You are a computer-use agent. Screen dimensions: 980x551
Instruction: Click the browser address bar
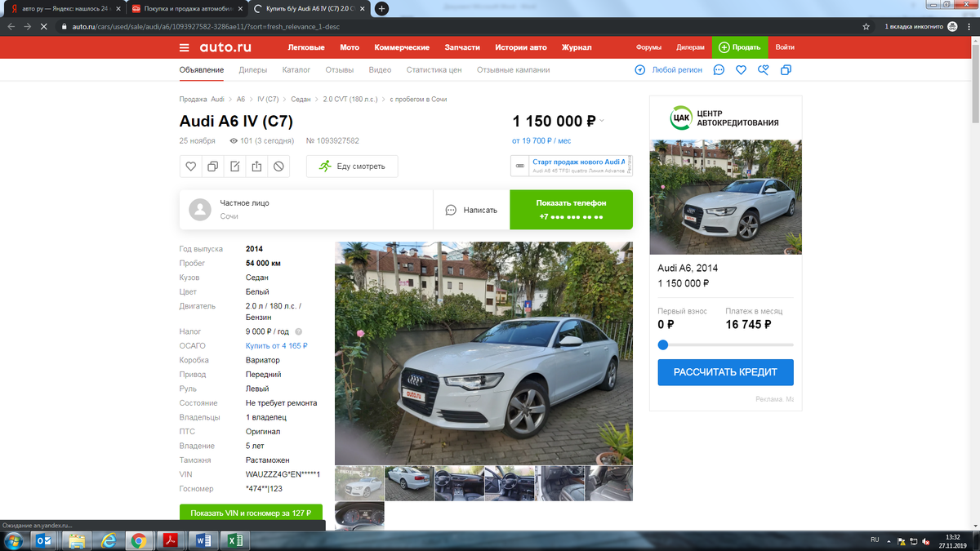coord(457,26)
